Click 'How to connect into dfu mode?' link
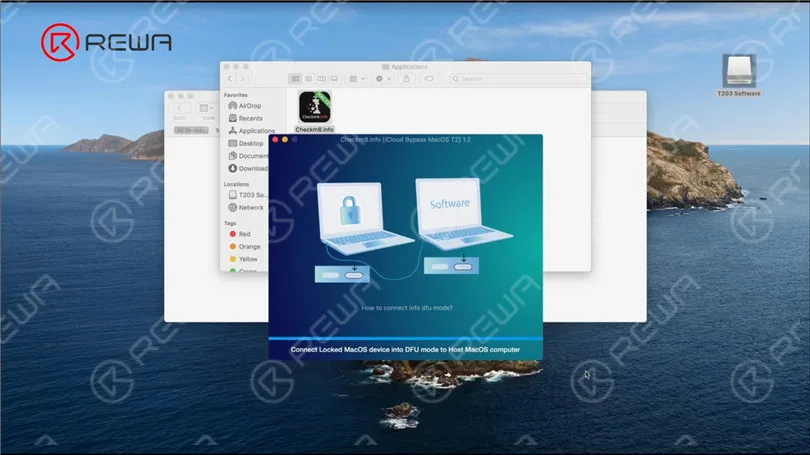This screenshot has height=455, width=810. [x=407, y=308]
